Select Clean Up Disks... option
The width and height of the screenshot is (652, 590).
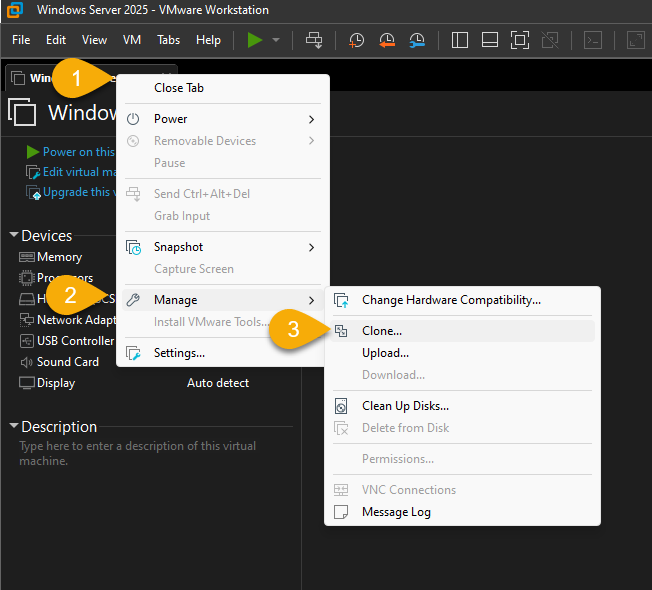click(x=462, y=406)
